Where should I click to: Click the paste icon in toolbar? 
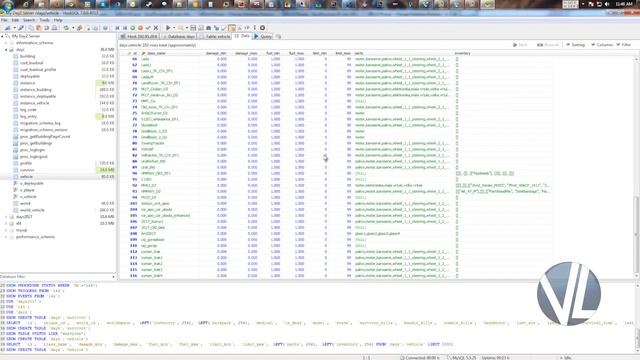tap(38, 28)
